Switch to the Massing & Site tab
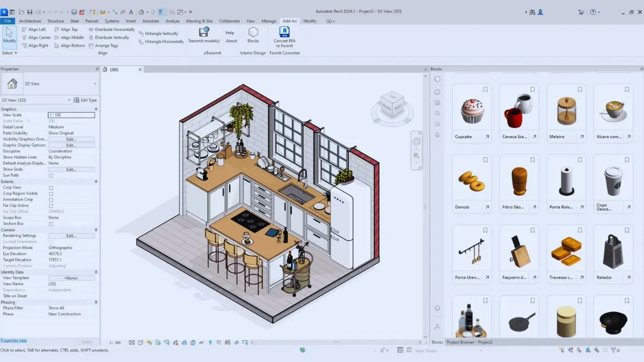The width and height of the screenshot is (644, 362). 199,21
